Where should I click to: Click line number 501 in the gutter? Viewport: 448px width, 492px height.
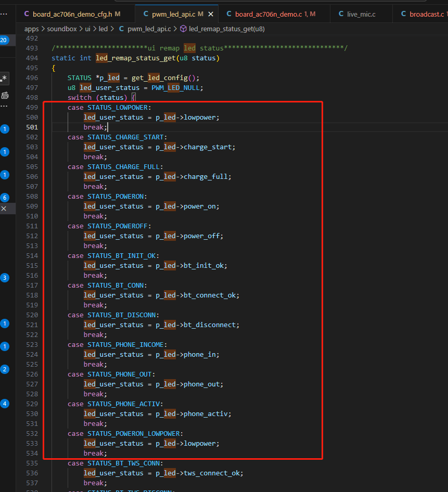tap(32, 127)
